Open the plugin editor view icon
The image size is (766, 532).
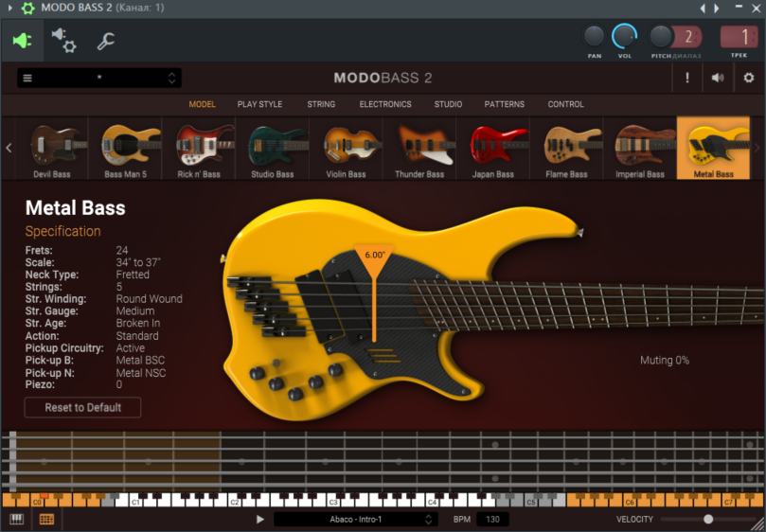pos(22,42)
